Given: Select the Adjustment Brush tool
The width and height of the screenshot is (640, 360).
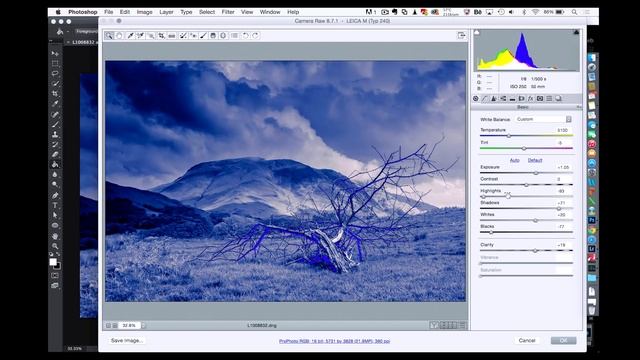Looking at the screenshot, I should 203,36.
